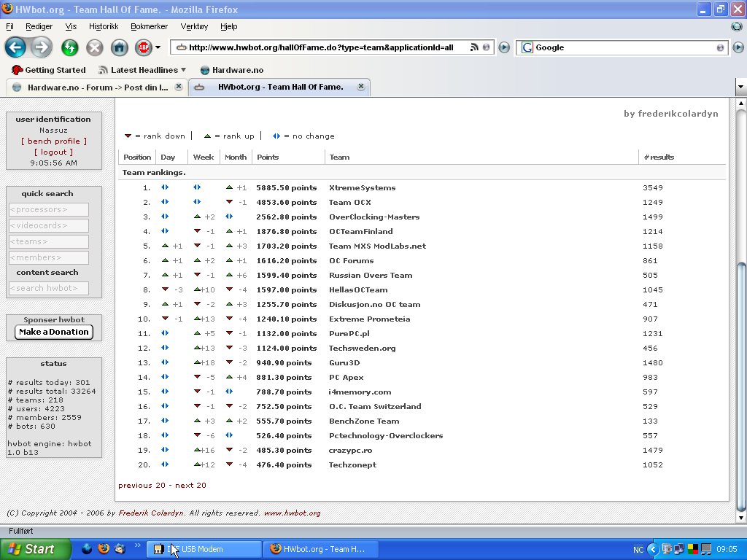This screenshot has width=747, height=560.
Task: Click the Stop loading icon
Action: pos(94,47)
